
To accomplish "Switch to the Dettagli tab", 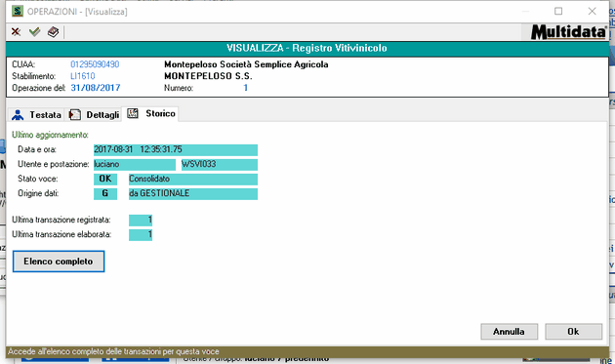I will click(94, 115).
